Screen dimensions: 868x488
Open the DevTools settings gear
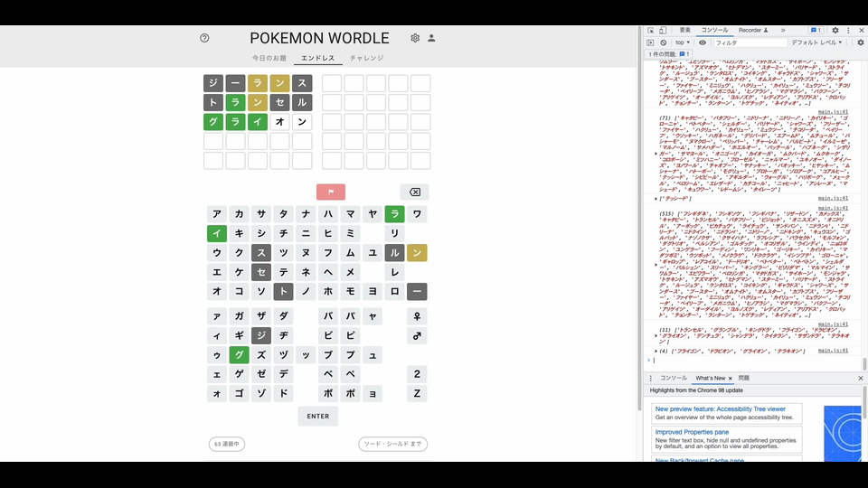[835, 31]
